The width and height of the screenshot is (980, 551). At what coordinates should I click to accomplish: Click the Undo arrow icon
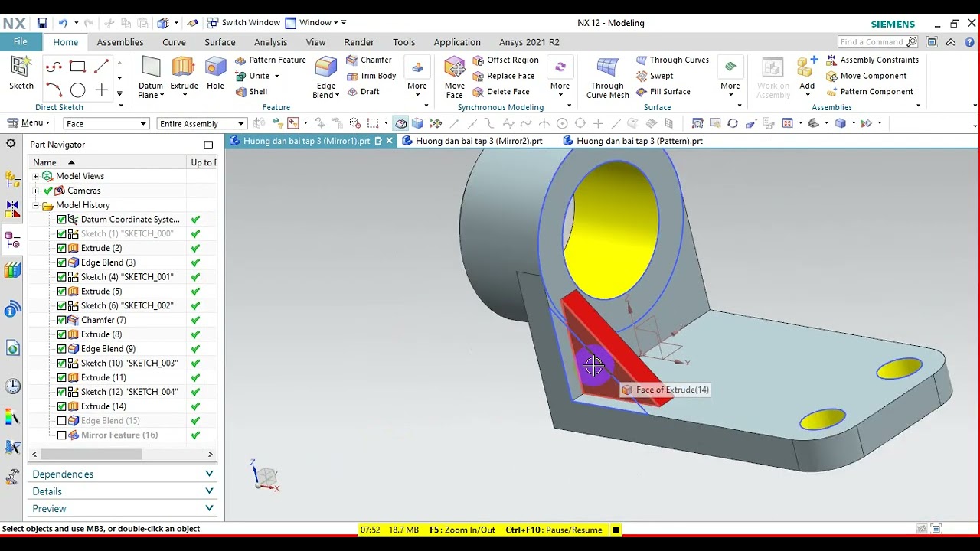[x=64, y=23]
